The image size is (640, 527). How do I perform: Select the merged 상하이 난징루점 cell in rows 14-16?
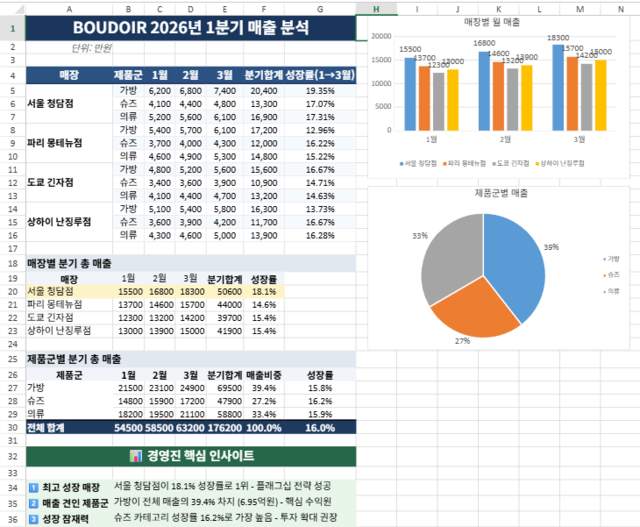69,222
